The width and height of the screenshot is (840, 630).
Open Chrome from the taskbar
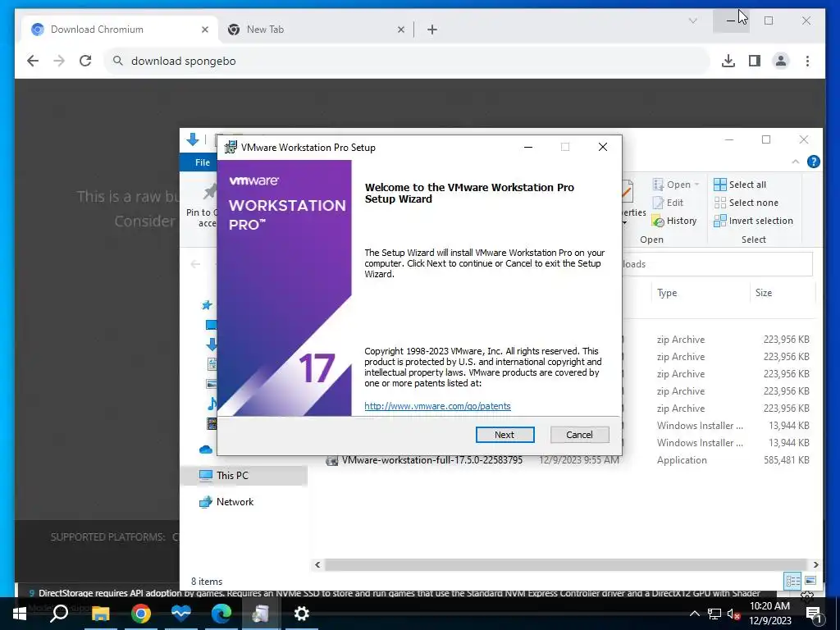tap(141, 614)
